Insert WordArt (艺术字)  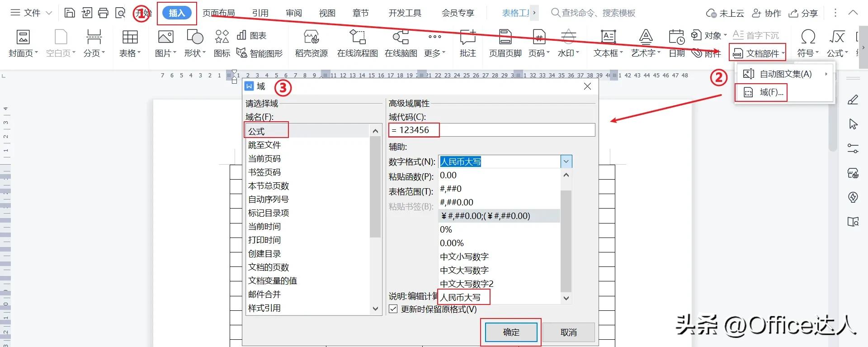(646, 43)
